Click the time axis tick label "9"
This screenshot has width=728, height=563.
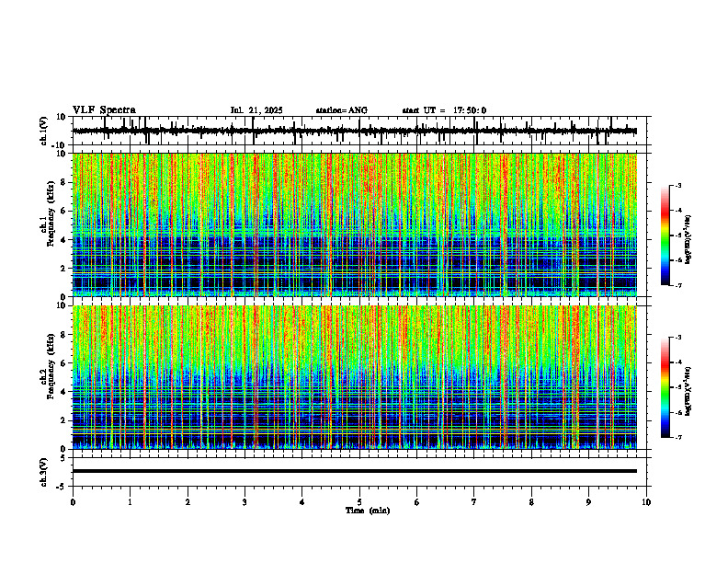tap(588, 502)
